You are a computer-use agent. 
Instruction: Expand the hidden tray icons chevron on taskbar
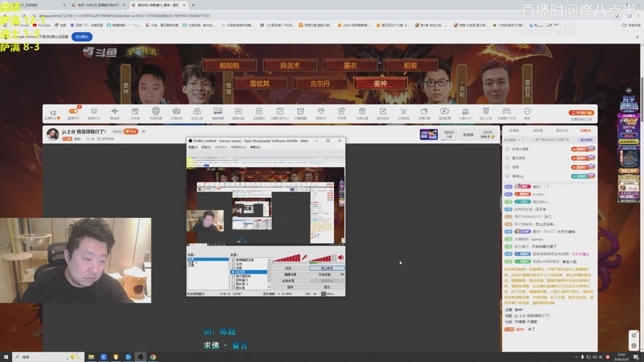pos(576,357)
